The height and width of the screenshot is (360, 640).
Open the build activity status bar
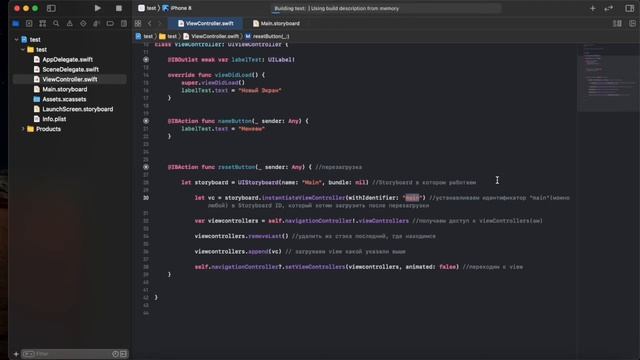[x=386, y=8]
